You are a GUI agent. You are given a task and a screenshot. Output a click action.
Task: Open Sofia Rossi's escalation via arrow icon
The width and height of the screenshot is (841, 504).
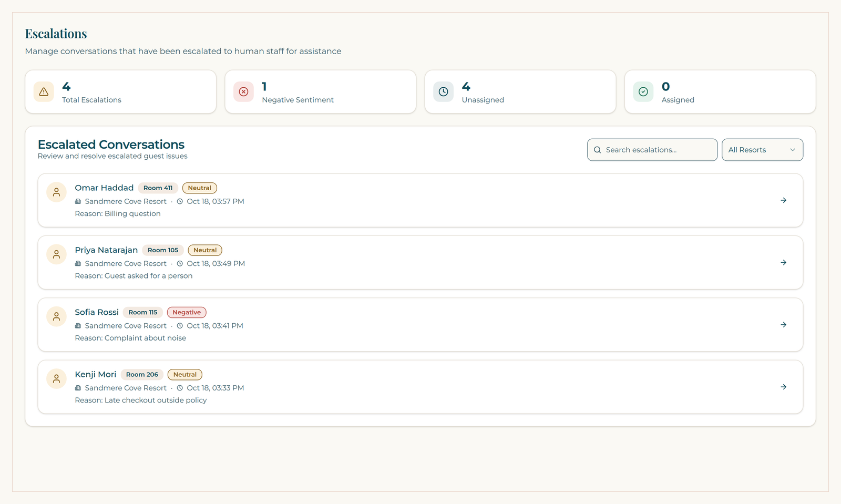click(x=783, y=325)
